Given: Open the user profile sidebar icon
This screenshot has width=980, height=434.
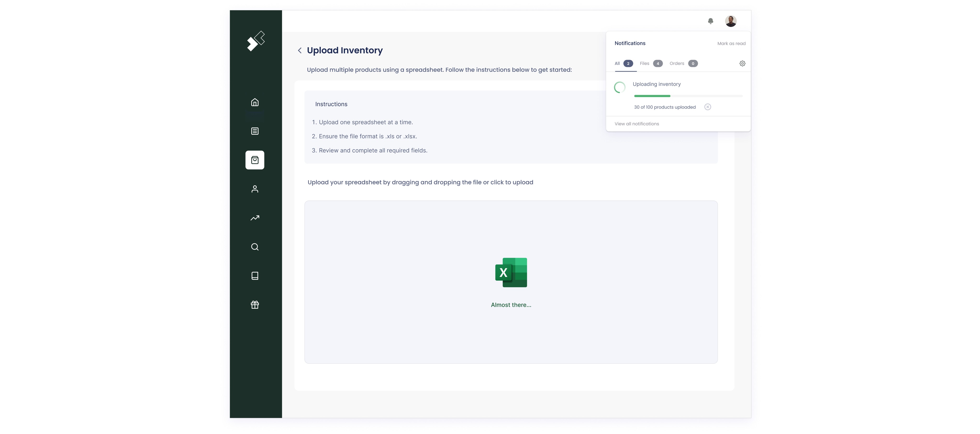Looking at the screenshot, I should click(x=255, y=189).
